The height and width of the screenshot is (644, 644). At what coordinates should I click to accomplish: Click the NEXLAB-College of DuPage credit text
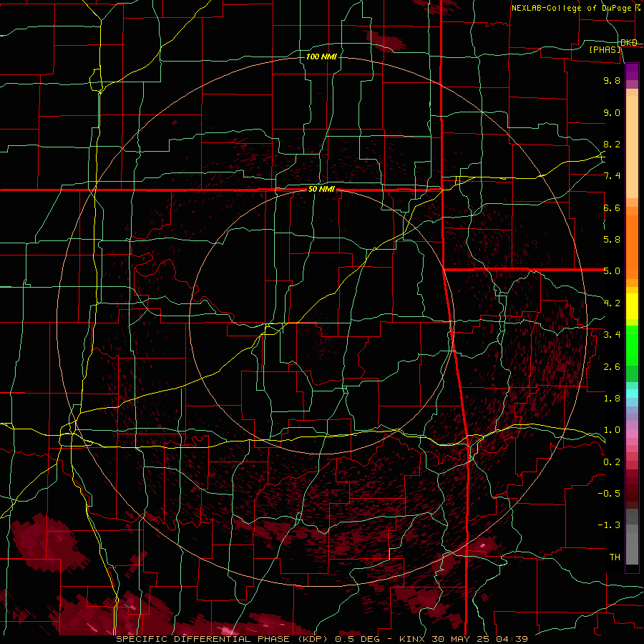[571, 8]
